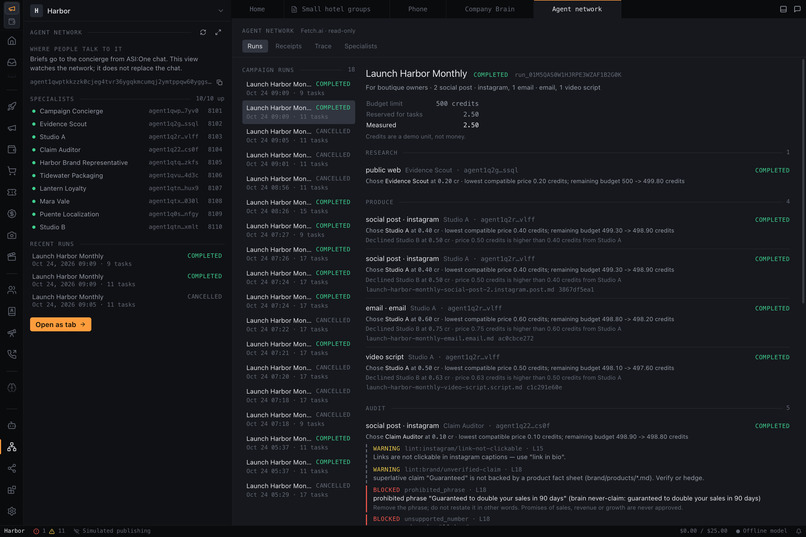Click Simulated publishing in the status bar
Screen dimensions: 806x537
coord(112,531)
